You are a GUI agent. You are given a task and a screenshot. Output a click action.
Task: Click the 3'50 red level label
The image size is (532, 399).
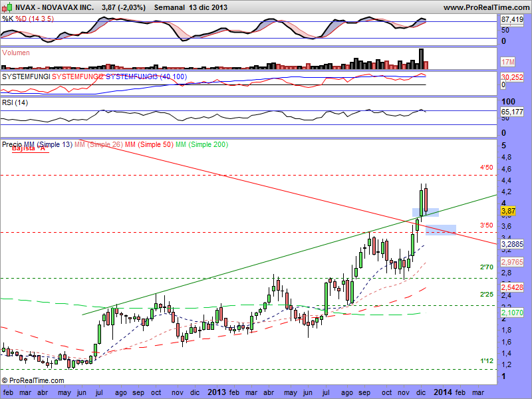[x=486, y=225]
